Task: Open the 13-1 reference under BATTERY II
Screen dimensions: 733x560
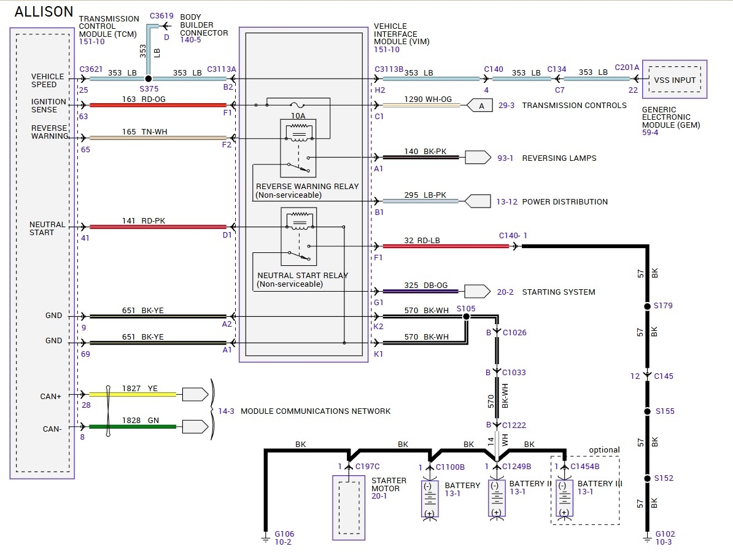Action: click(x=518, y=492)
